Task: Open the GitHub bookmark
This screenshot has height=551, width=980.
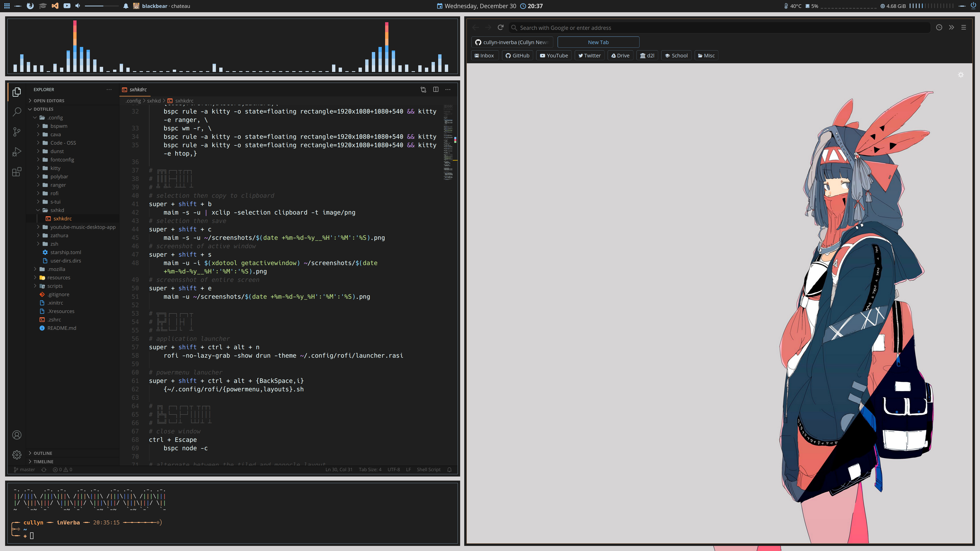Action: 517,56
